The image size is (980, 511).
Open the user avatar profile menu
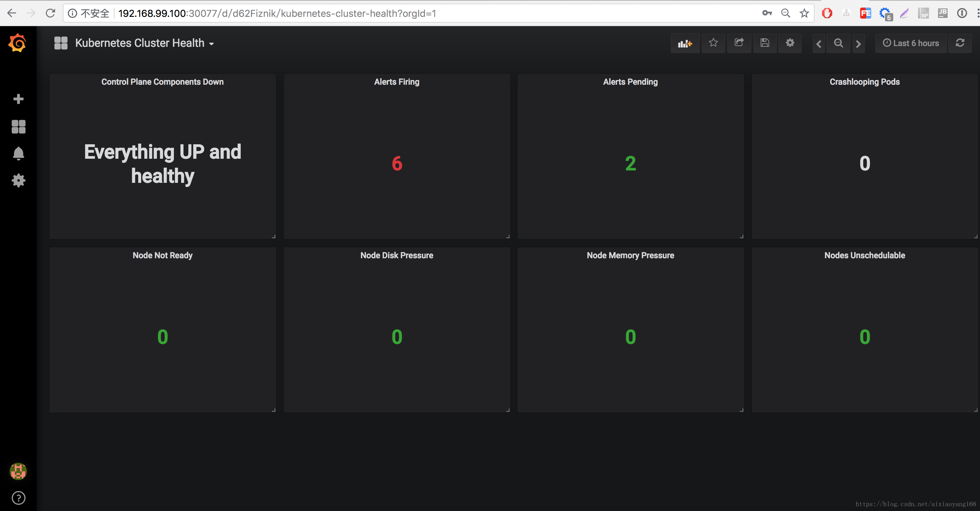coord(18,471)
